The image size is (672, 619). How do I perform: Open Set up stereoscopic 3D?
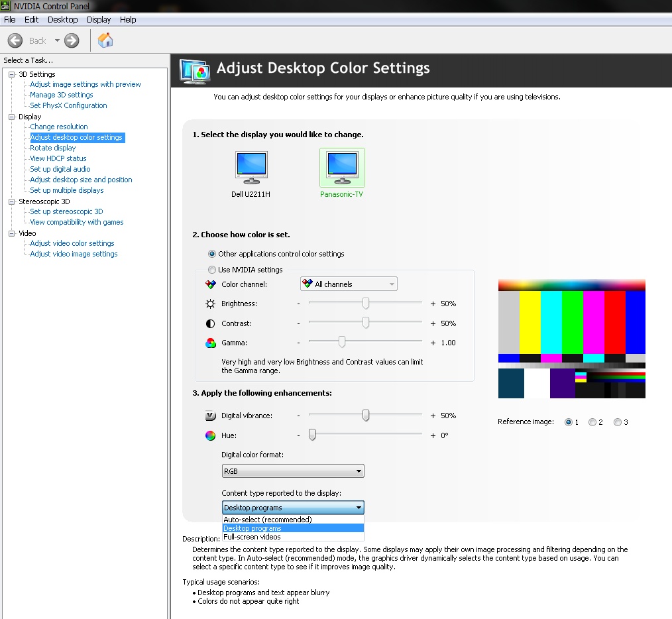tap(66, 212)
